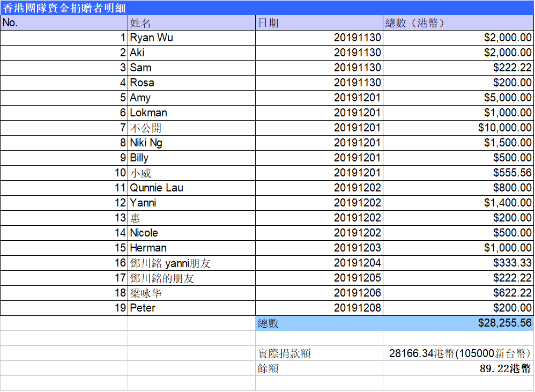The image size is (535, 392).
Task: Click the title cell 香港團隊資金捐贈者明細
Action: pyautogui.click(x=64, y=8)
